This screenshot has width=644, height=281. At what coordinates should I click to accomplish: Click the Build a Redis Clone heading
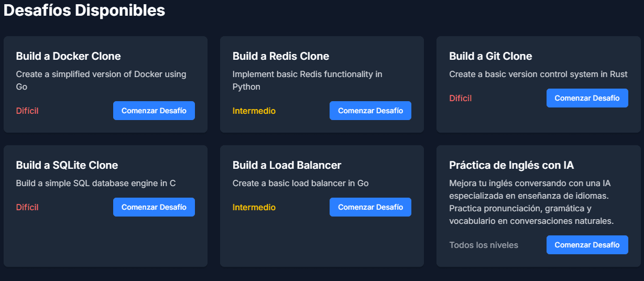(281, 56)
